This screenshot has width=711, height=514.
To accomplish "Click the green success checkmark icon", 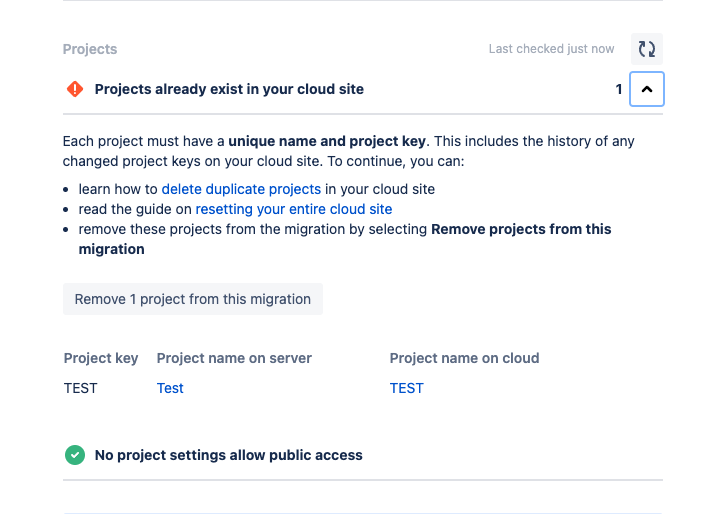I will click(x=75, y=455).
